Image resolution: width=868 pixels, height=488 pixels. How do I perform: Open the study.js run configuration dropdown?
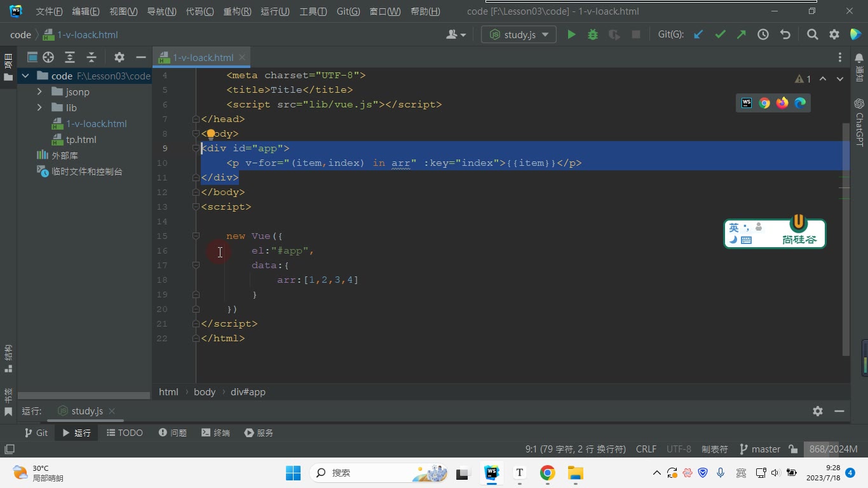pos(519,35)
